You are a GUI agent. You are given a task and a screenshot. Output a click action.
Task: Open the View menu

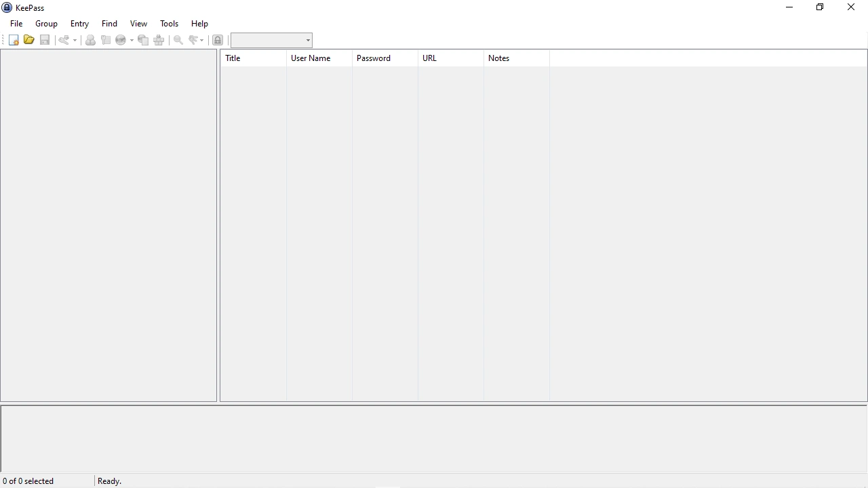138,24
